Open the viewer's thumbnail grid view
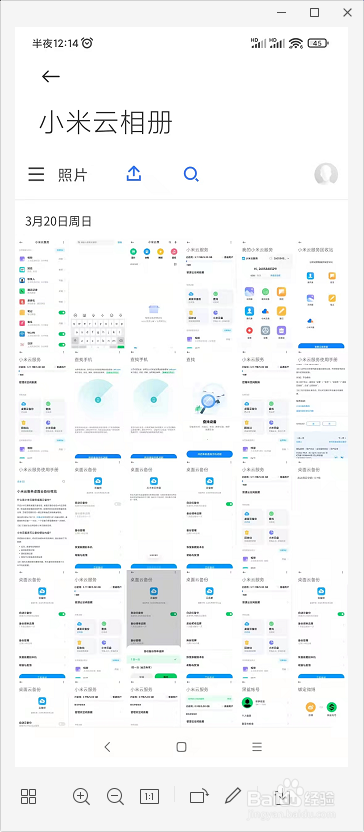The width and height of the screenshot is (364, 832). point(29,796)
